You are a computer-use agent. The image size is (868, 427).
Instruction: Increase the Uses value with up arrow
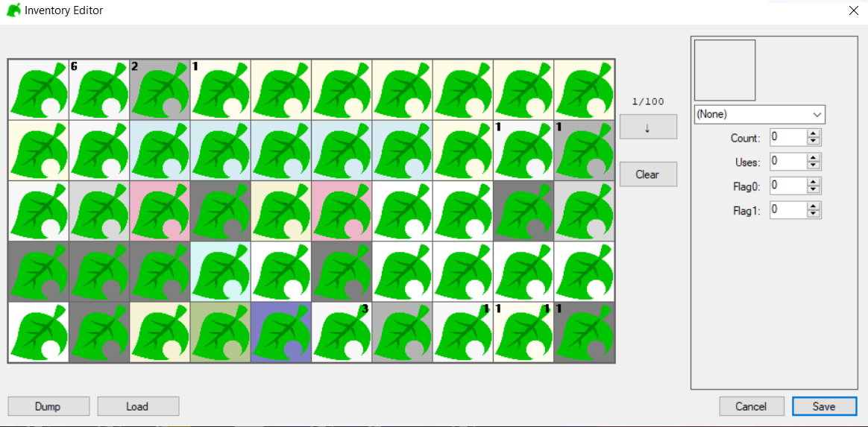[814, 158]
